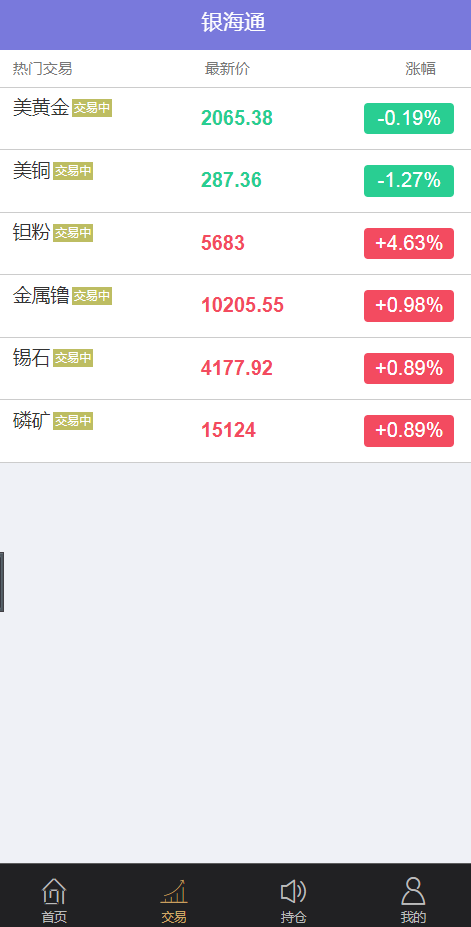
Task: Select 锡石 product name
Action: pyautogui.click(x=32, y=358)
